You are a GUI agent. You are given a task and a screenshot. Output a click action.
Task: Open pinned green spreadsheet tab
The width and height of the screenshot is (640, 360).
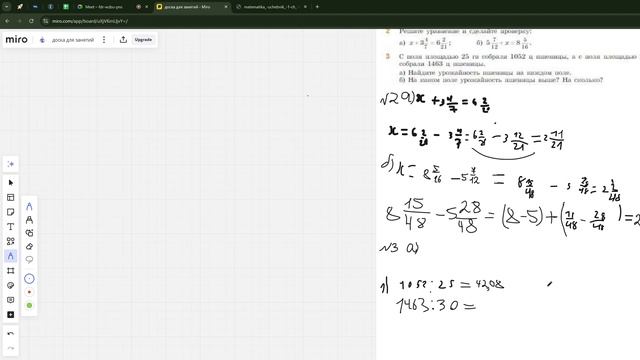coord(66,7)
